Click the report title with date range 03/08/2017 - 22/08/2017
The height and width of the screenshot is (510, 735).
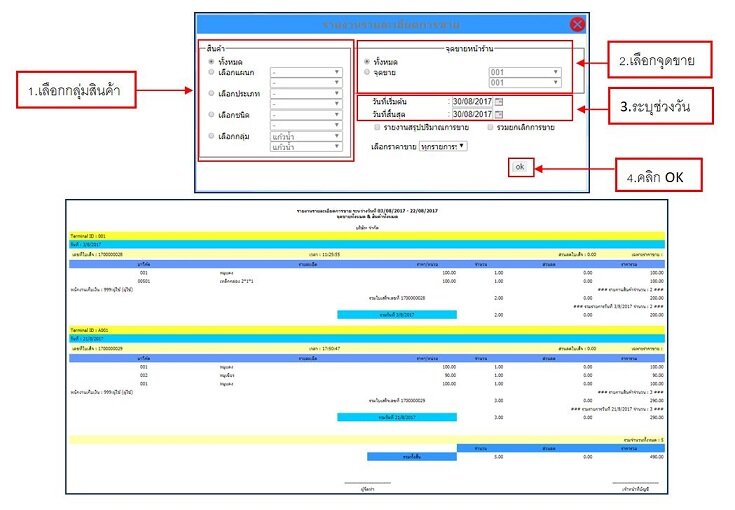pos(367,211)
